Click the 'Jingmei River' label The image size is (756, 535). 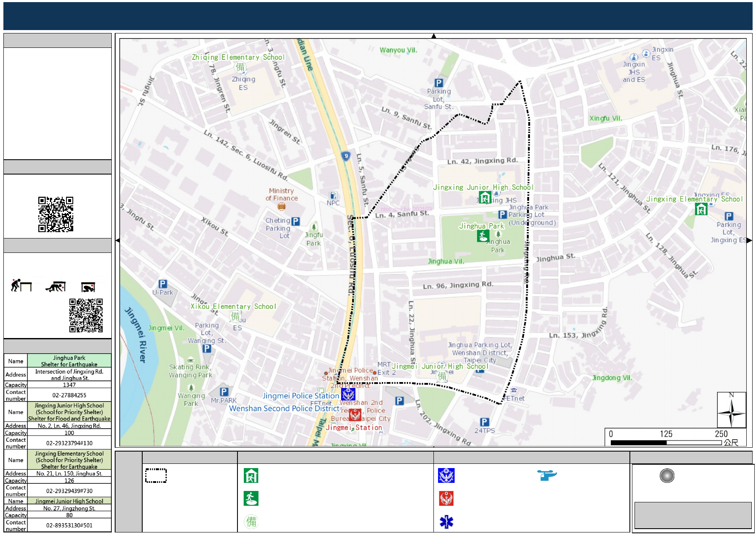tap(137, 335)
